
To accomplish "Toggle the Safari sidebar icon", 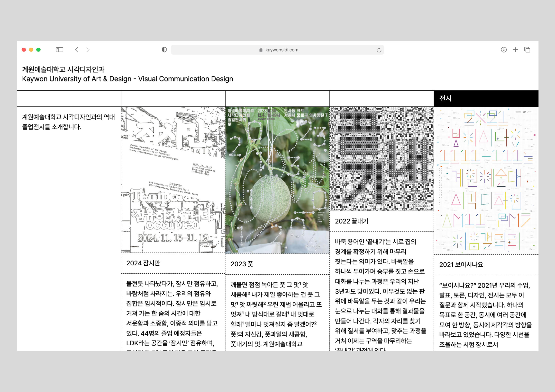I will point(59,50).
